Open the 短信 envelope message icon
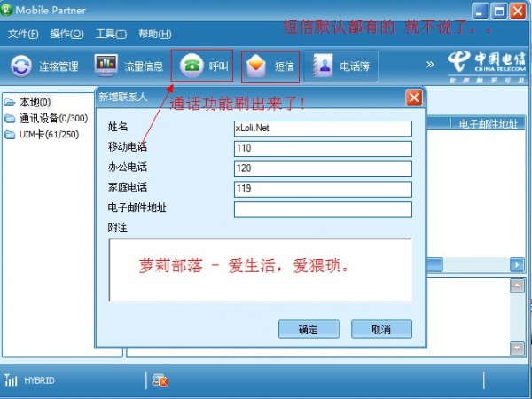This screenshot has width=532, height=399. coord(256,66)
